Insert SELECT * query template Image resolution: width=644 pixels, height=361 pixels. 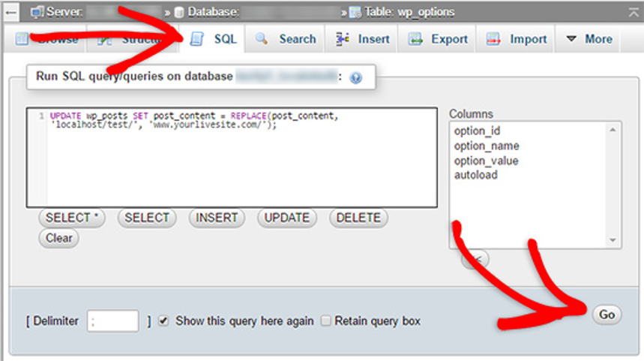point(72,218)
